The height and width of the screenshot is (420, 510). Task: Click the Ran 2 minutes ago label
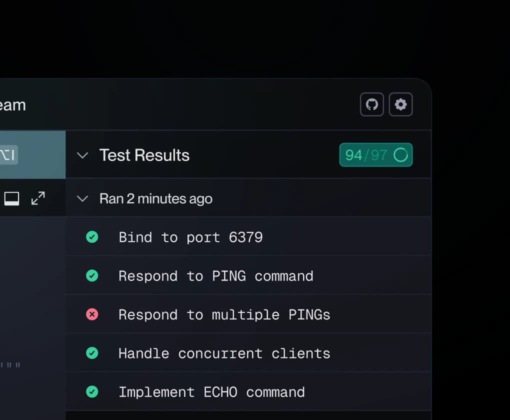[x=155, y=199]
